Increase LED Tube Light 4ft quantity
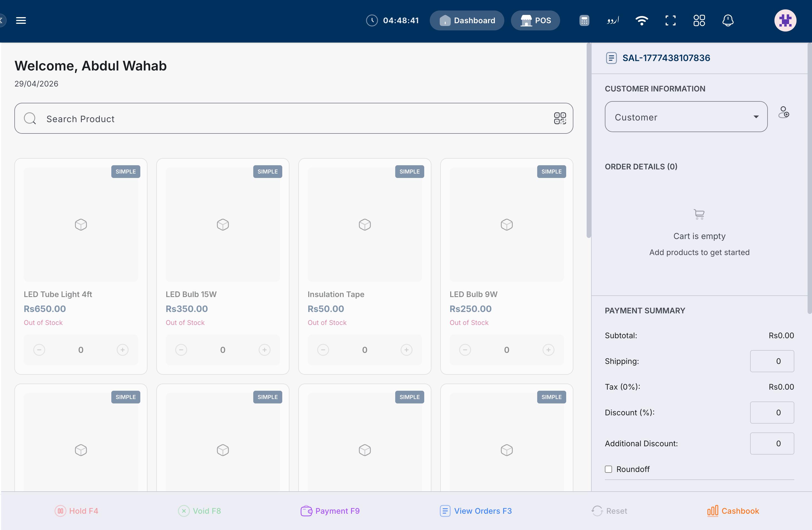 pyautogui.click(x=122, y=350)
